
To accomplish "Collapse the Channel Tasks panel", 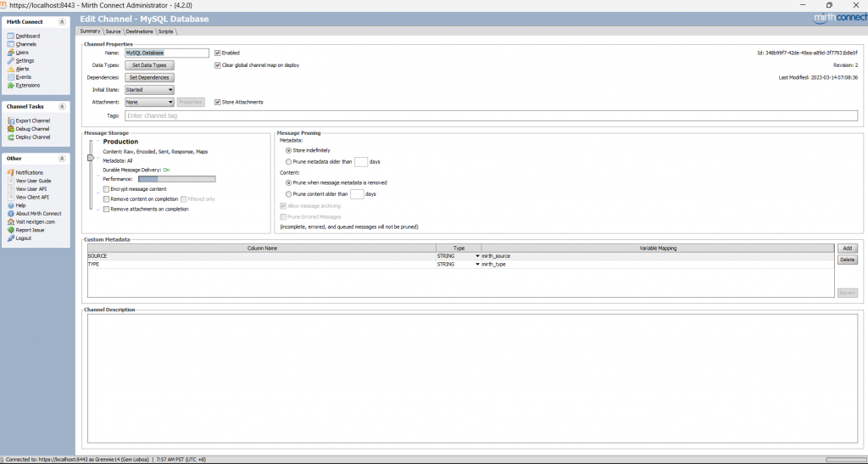I will pyautogui.click(x=62, y=106).
